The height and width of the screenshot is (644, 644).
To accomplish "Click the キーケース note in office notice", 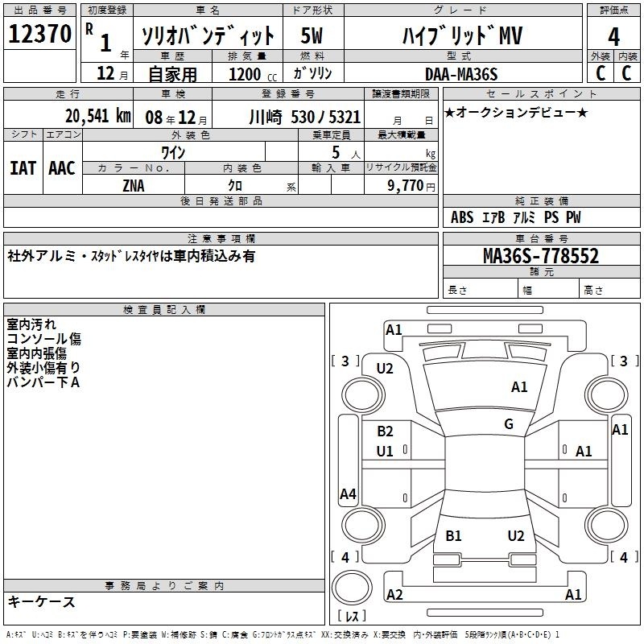I will (x=42, y=602).
